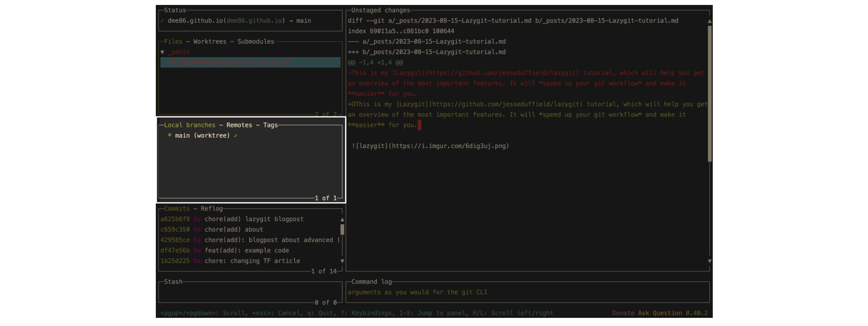The height and width of the screenshot is (326, 868).
Task: Click the green checkmark beside main (worktree)
Action: click(235, 136)
